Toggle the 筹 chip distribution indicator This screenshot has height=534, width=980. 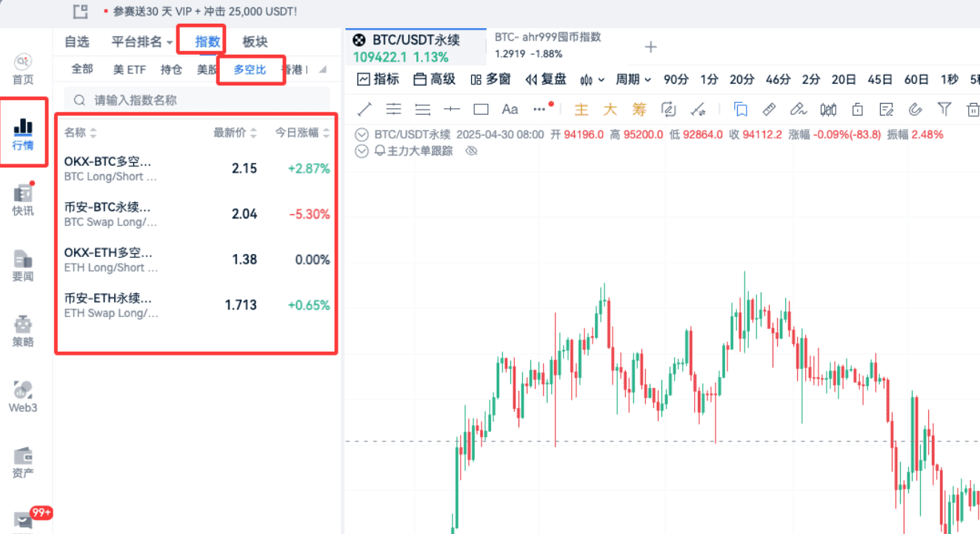click(639, 110)
